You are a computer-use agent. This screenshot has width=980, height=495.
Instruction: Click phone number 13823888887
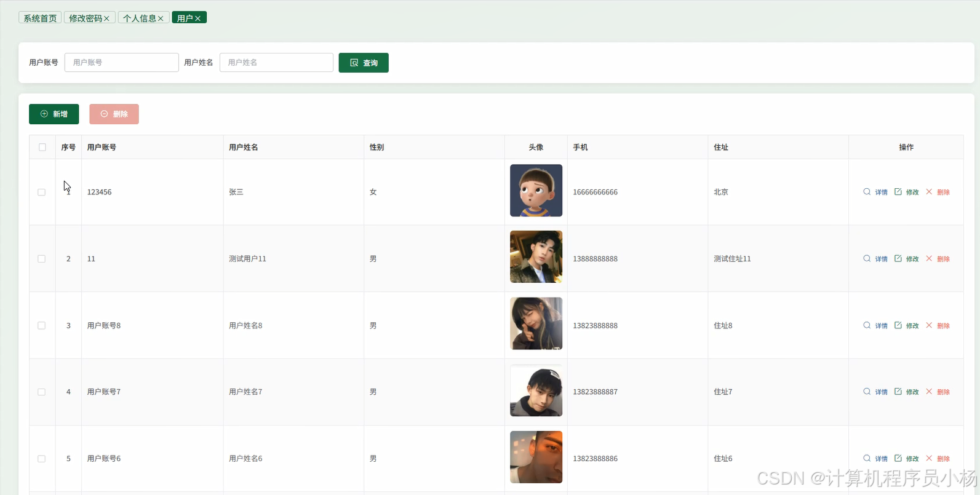(x=595, y=392)
